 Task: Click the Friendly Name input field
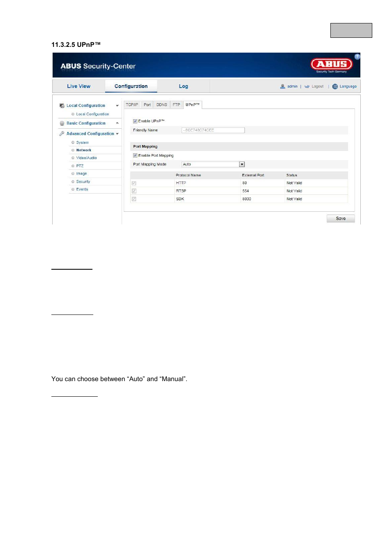point(213,130)
